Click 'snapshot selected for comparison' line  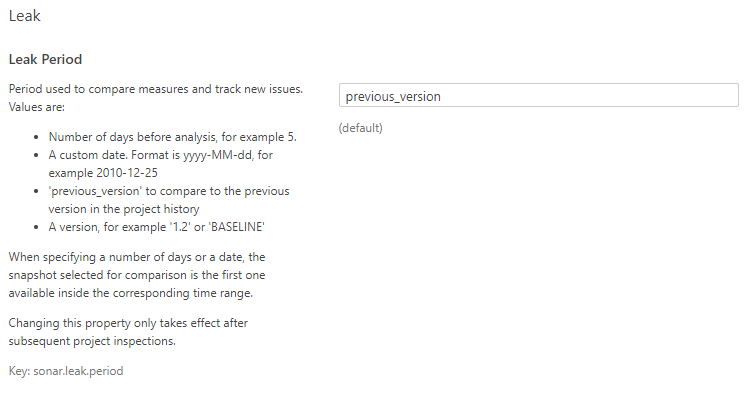(137, 275)
